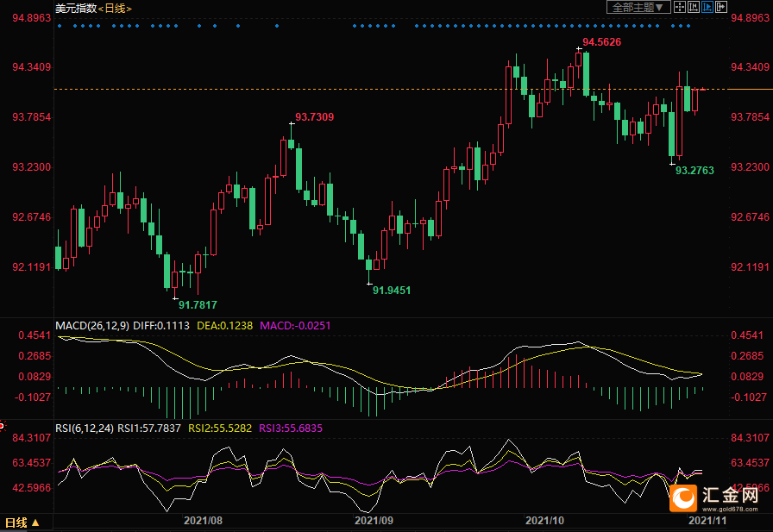Image resolution: width=773 pixels, height=532 pixels.
Task: Click 94.8963 on the right price axis
Action: click(750, 18)
